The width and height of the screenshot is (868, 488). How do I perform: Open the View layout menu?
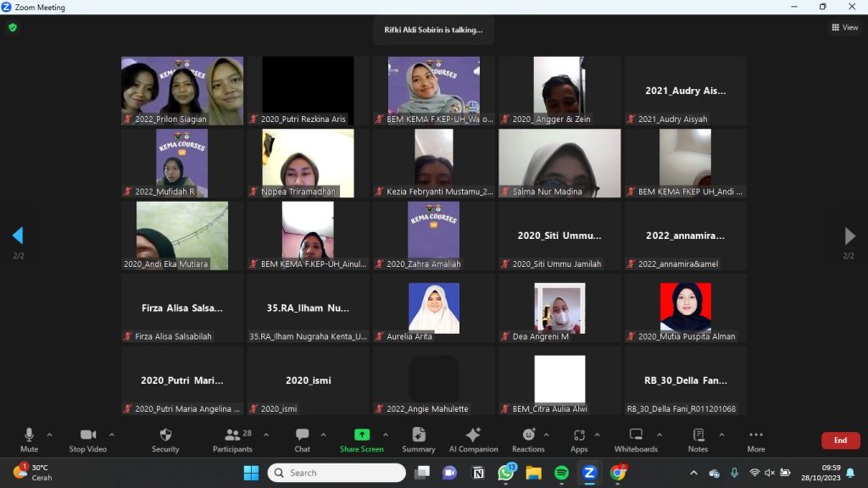[x=844, y=27]
